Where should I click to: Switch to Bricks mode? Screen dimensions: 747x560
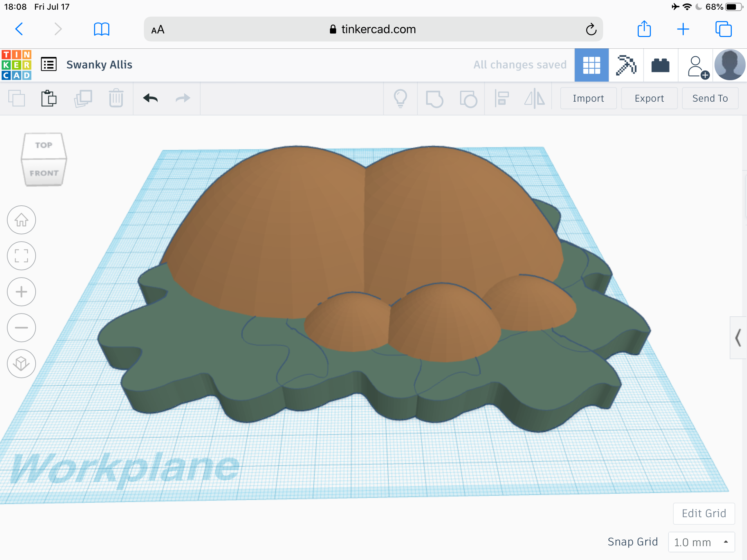(x=660, y=65)
